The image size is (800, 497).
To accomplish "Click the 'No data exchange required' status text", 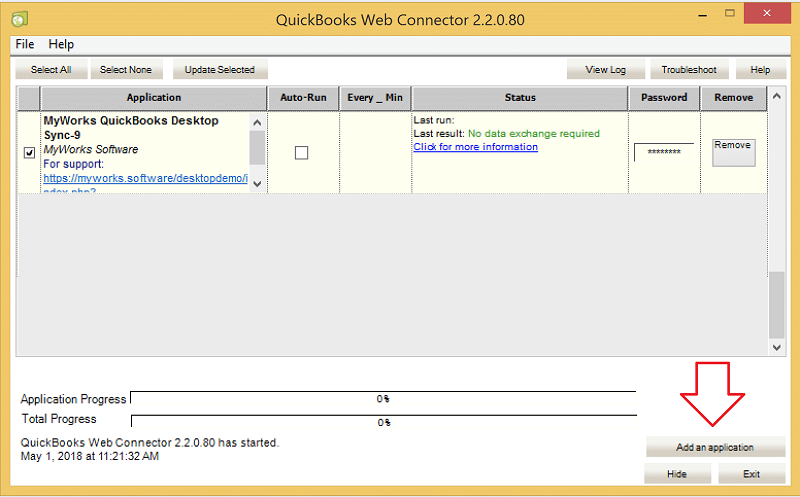I will coord(534,133).
